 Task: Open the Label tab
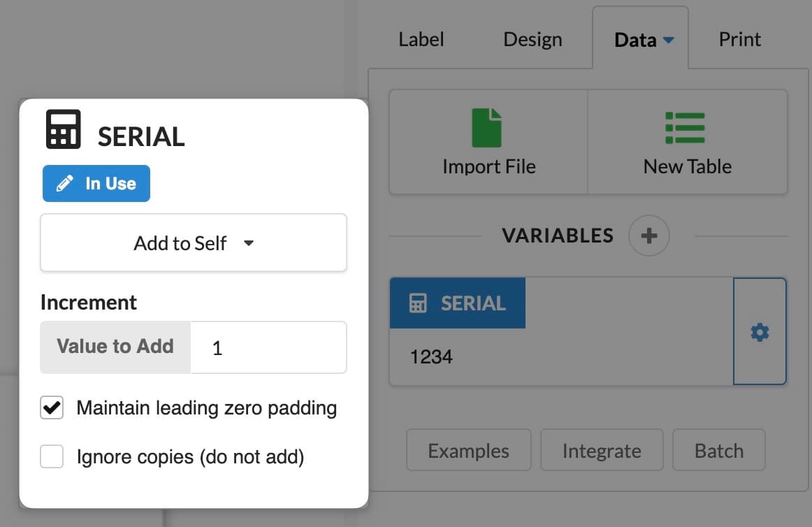tap(421, 39)
